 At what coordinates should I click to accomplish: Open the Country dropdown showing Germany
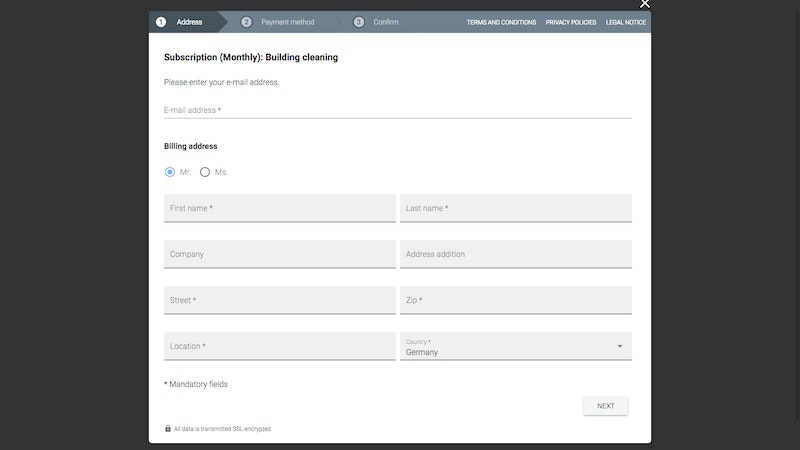516,346
